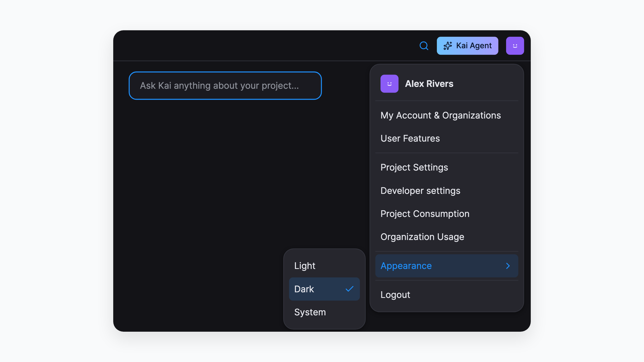Click the Appearance label in menu

(406, 266)
